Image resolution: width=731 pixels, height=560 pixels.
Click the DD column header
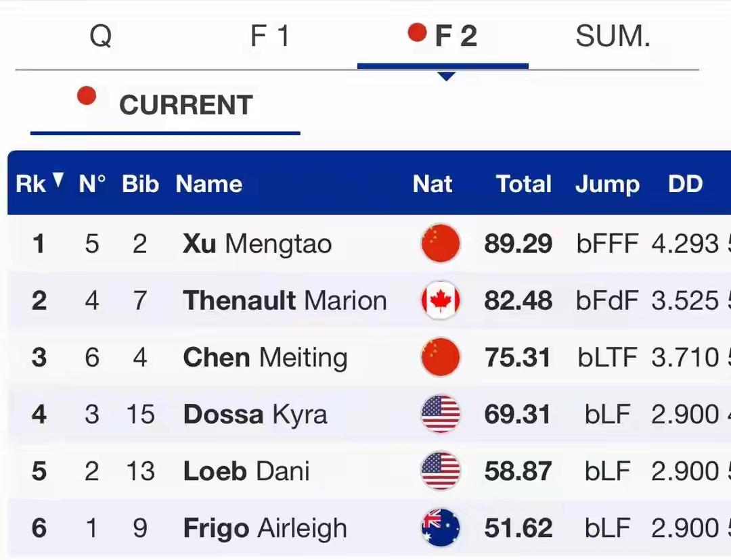coord(685,184)
